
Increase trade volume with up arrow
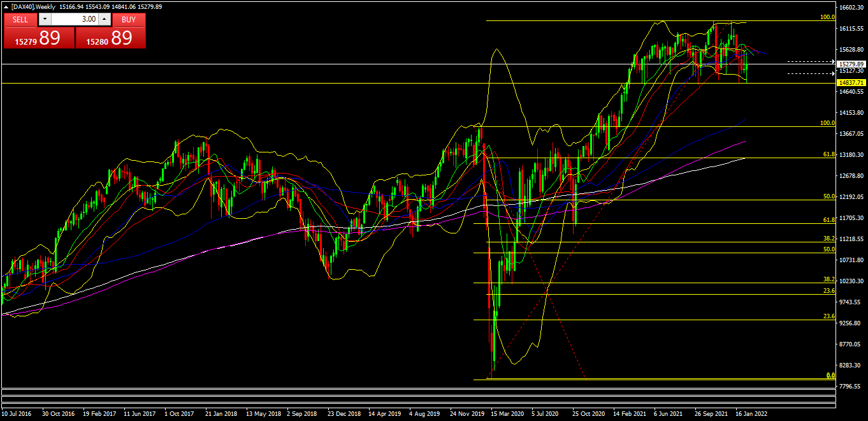(104, 19)
